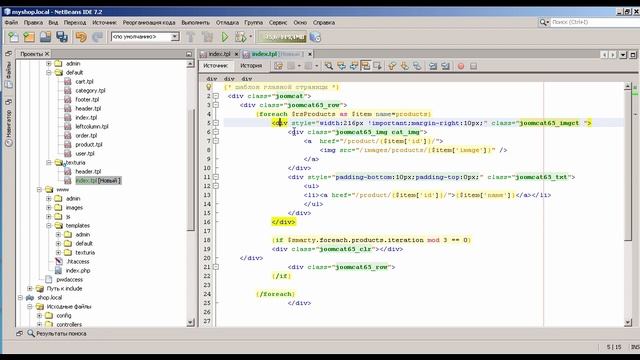Image resolution: width=640 pixels, height=360 pixels.
Task: Click Shift Line Right icon
Action: tap(445, 66)
